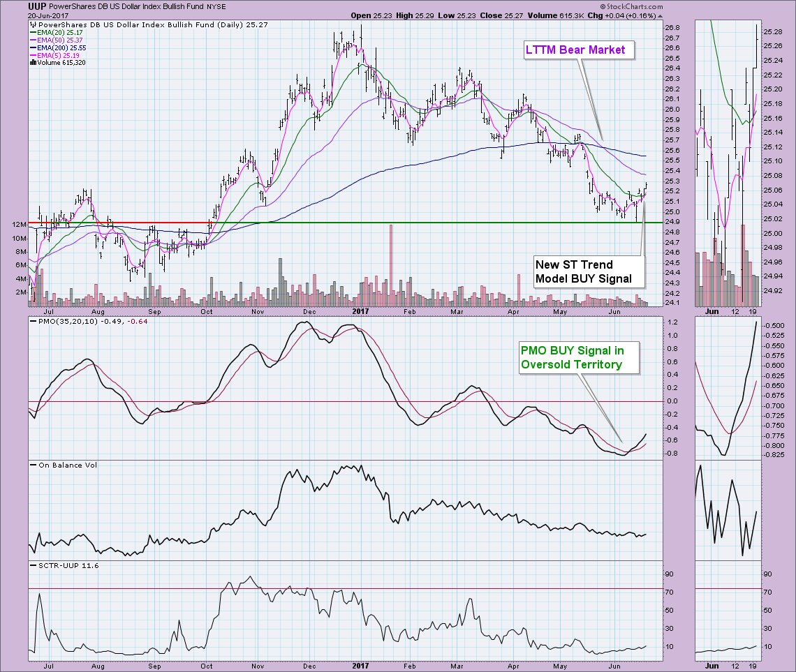This screenshot has width=796, height=672.
Task: Click the green EMA(20) legend line marker
Action: pyautogui.click(x=34, y=33)
